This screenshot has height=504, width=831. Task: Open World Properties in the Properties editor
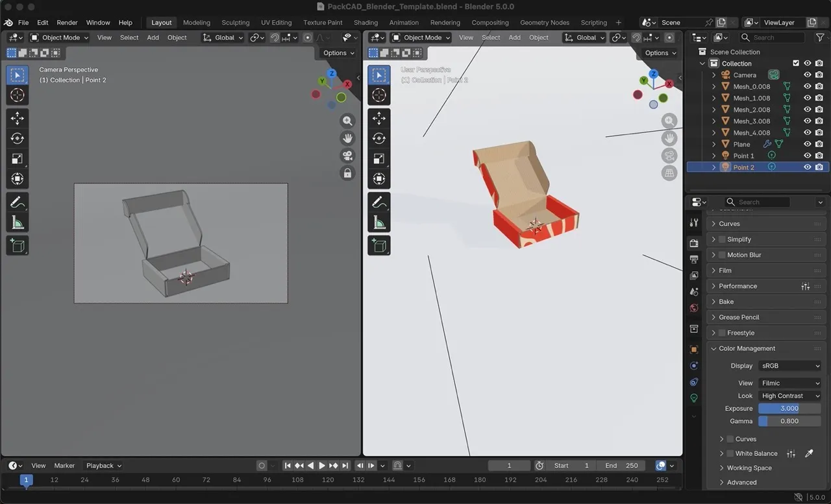(x=694, y=307)
